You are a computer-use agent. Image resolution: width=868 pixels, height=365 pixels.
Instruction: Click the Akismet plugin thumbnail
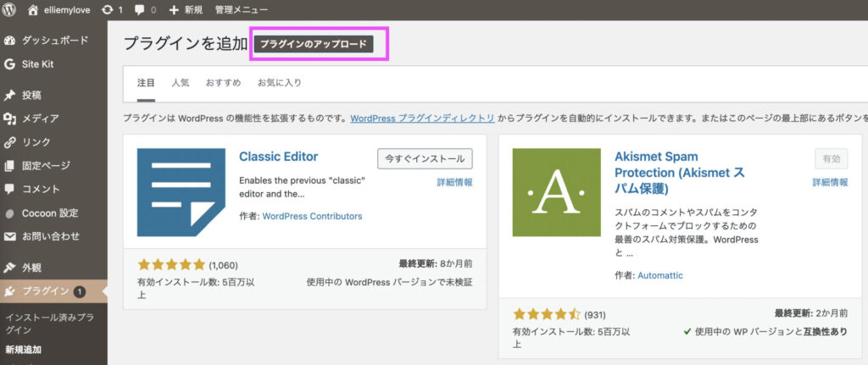(556, 192)
